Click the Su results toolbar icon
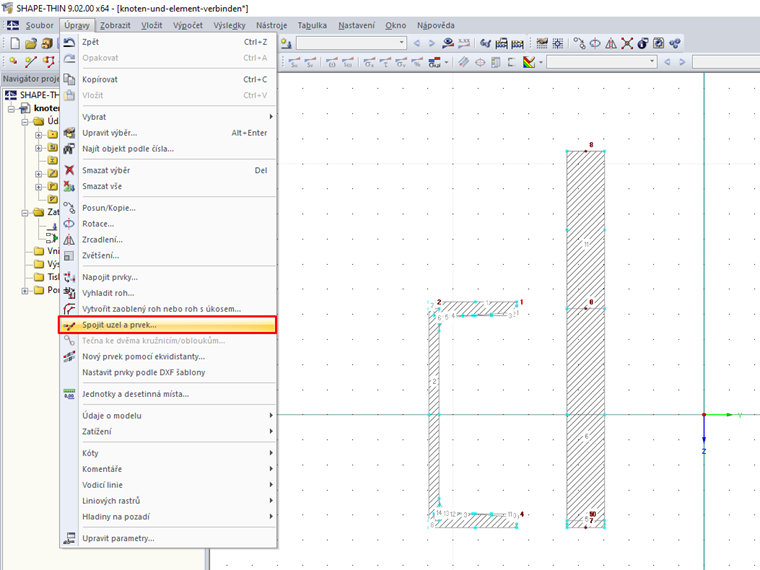760x570 pixels. 294,62
